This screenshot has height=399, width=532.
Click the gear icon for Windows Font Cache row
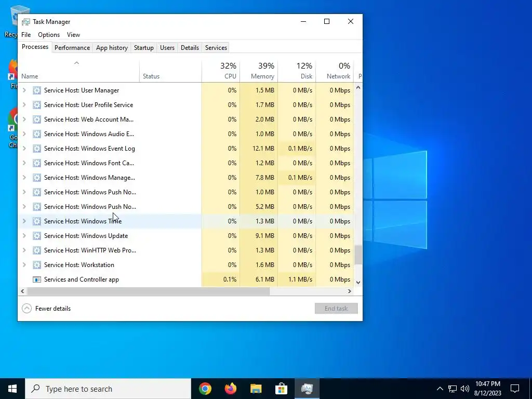[x=37, y=163]
